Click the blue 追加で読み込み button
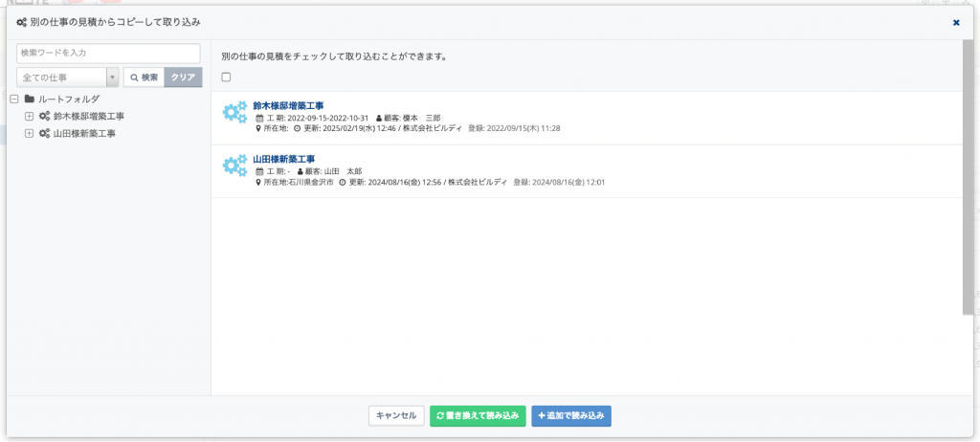This screenshot has height=442, width=980. pyautogui.click(x=571, y=416)
